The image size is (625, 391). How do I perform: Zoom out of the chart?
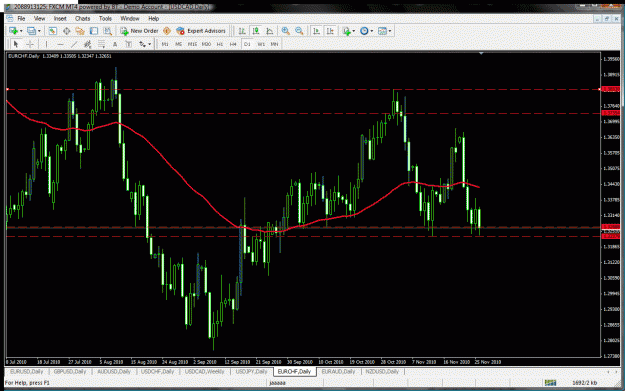[x=299, y=31]
